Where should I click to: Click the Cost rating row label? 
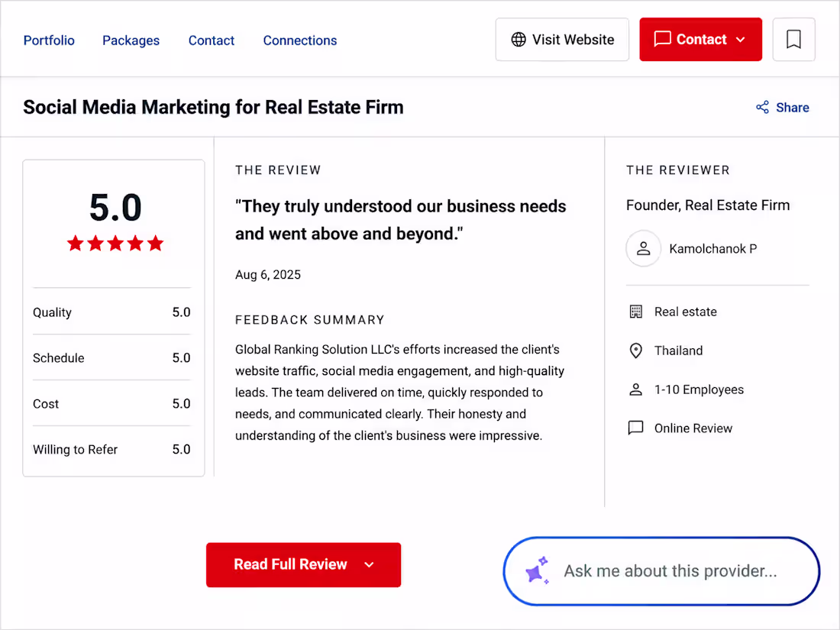point(46,404)
